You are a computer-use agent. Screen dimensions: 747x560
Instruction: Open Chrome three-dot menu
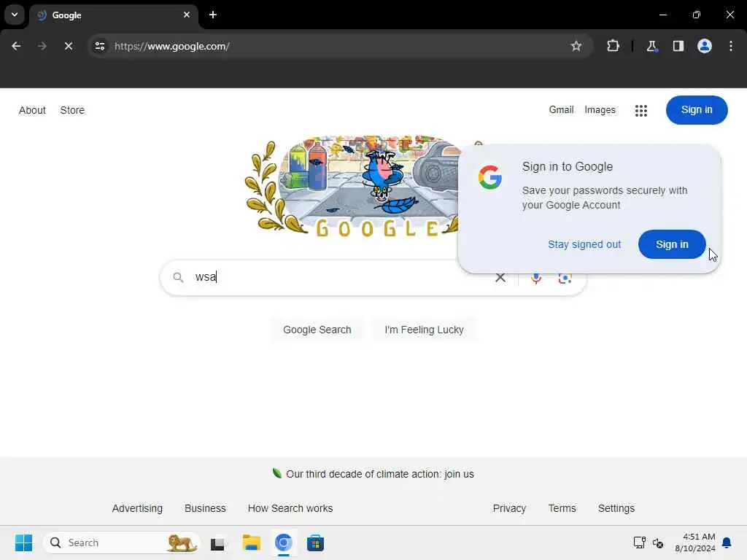[x=731, y=46]
